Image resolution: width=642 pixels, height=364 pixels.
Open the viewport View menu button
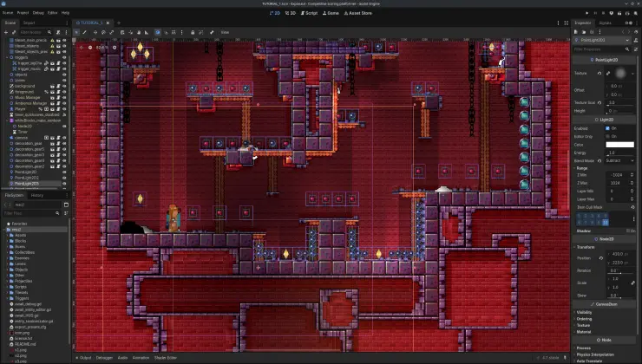pyautogui.click(x=225, y=32)
